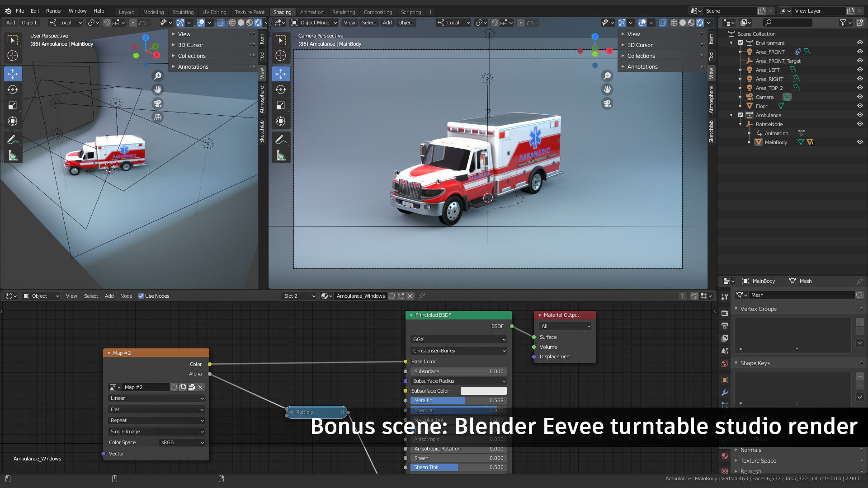
Task: Uncheck Environment collection checkbox
Action: (x=741, y=43)
